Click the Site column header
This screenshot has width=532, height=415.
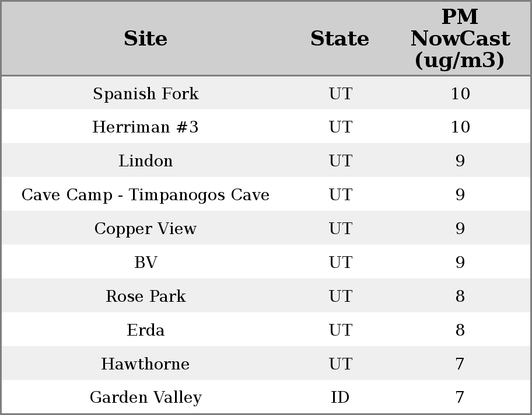(x=145, y=39)
